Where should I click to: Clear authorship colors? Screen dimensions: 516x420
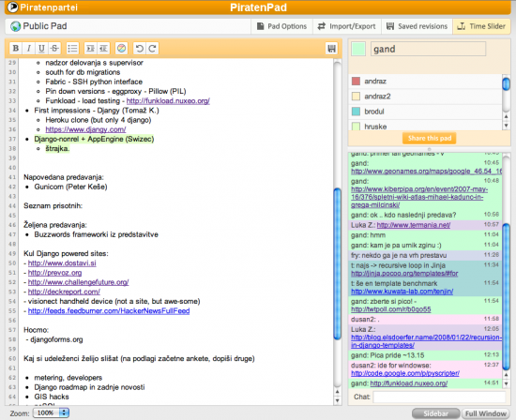121,49
